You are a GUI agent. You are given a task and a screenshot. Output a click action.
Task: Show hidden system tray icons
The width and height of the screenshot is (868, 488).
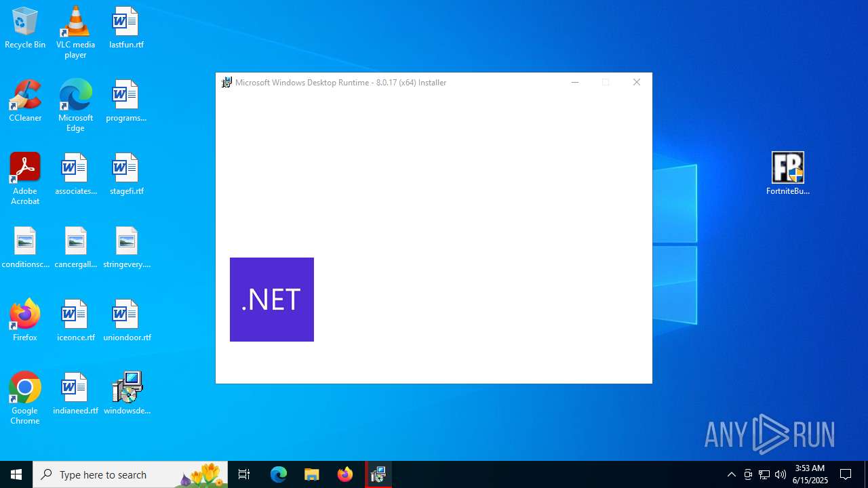731,474
